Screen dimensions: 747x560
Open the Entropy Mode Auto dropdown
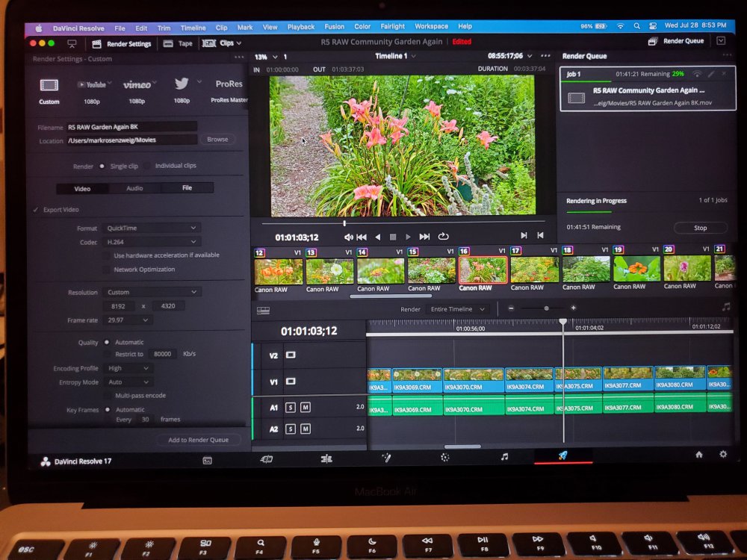pos(128,382)
